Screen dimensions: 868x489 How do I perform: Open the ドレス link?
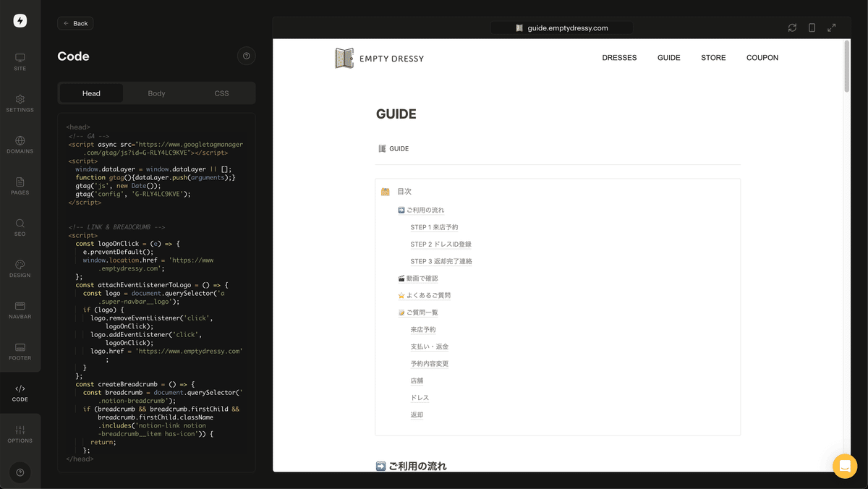420,398
